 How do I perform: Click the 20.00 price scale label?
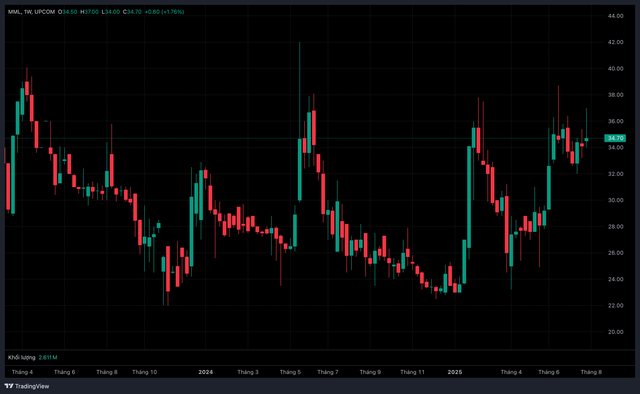616,332
